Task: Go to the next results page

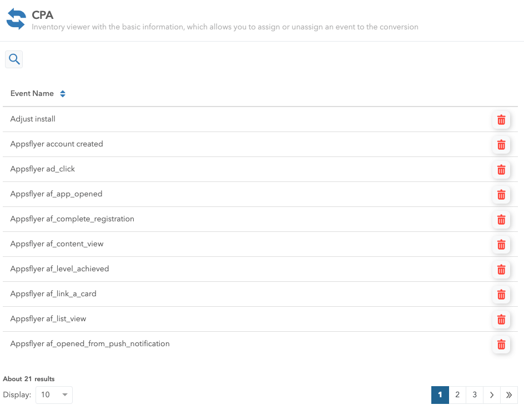Action: pyautogui.click(x=492, y=395)
